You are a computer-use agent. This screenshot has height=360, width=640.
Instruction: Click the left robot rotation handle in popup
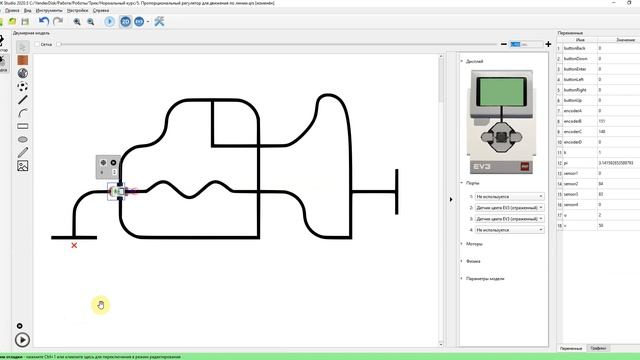103,162
